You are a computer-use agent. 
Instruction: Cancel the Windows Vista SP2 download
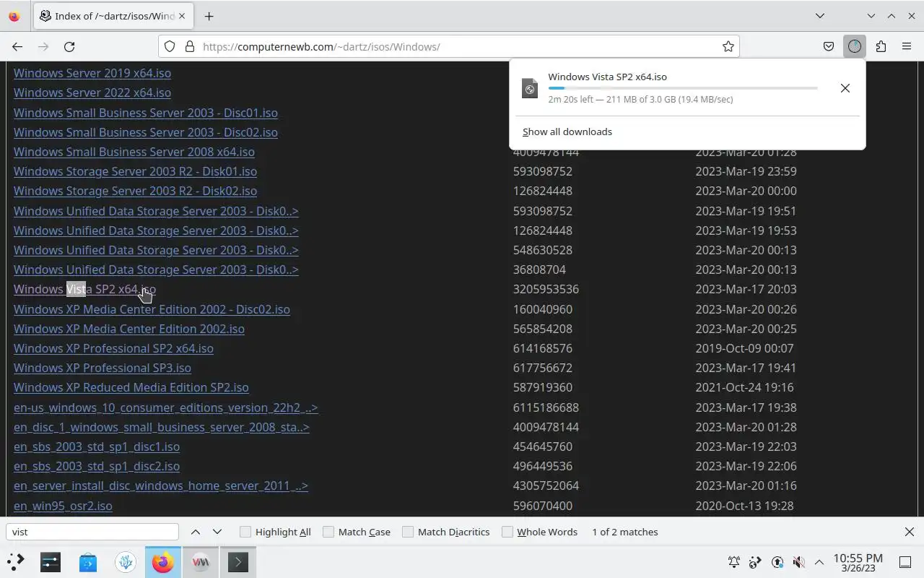click(845, 88)
